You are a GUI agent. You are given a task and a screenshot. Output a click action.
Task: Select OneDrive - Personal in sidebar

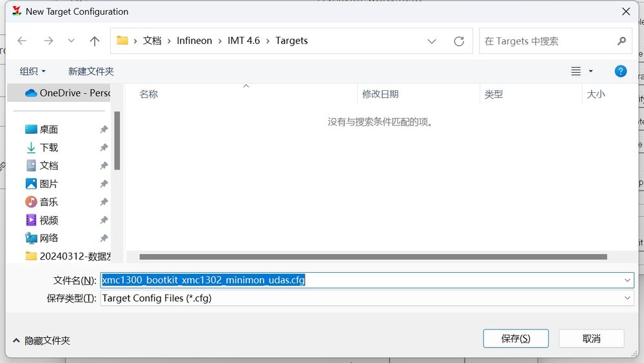pos(68,93)
